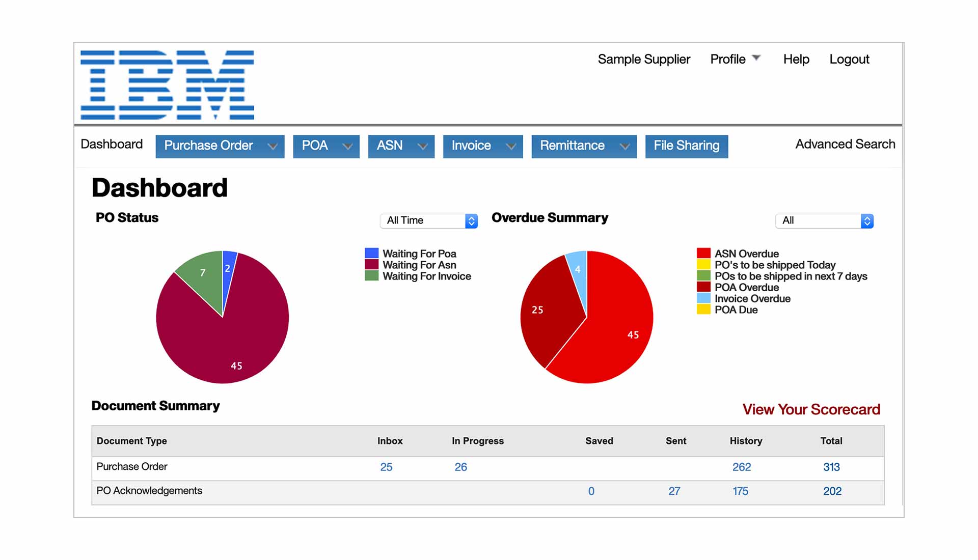Image resolution: width=978 pixels, height=560 pixels.
Task: Open Purchase Order Inbox count 25
Action: pos(387,466)
